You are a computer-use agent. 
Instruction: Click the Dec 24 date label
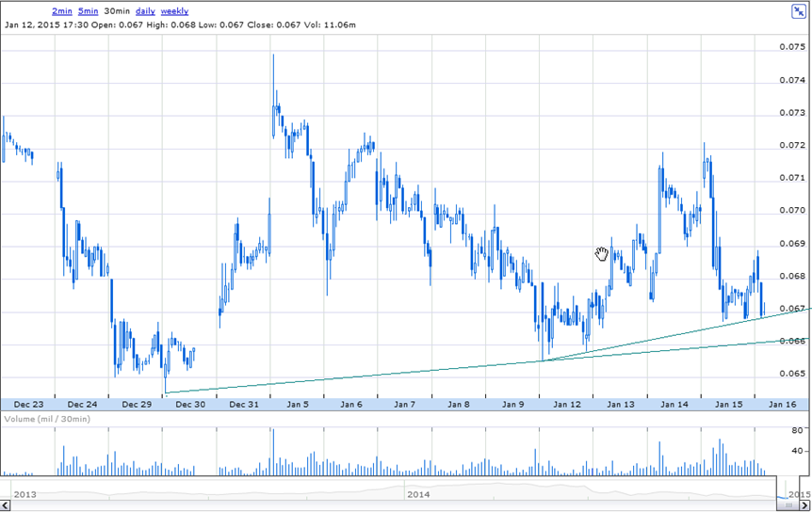82,405
